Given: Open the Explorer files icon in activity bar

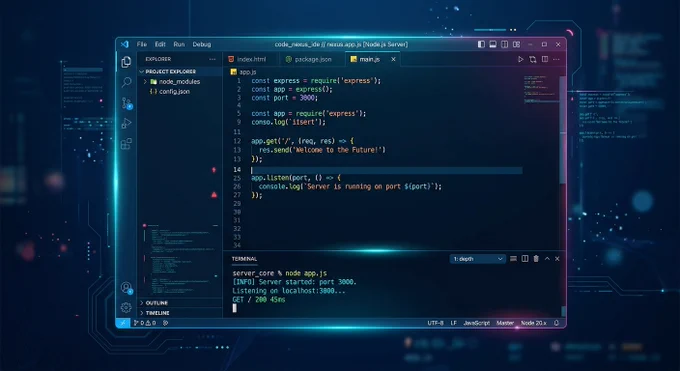Looking at the screenshot, I should click(x=126, y=62).
